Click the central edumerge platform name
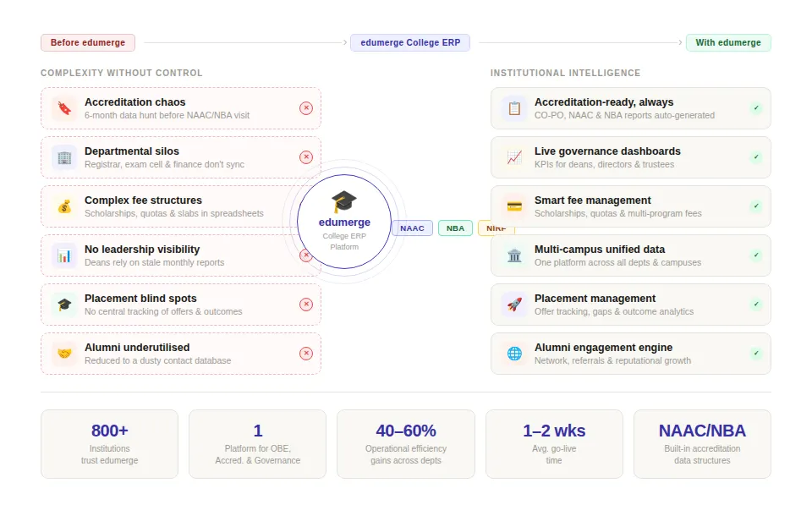This screenshot has width=812, height=516. pyautogui.click(x=344, y=222)
